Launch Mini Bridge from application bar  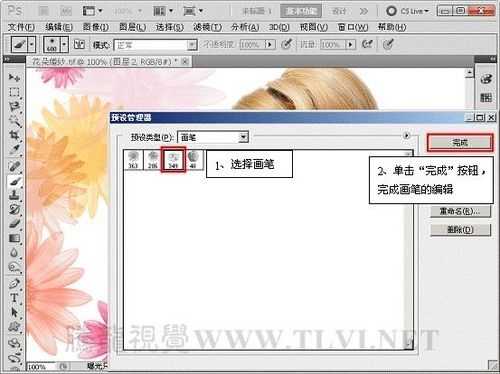coord(66,11)
